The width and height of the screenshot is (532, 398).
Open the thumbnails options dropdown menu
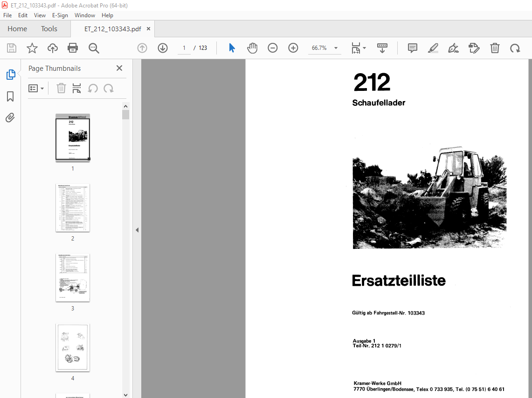point(36,89)
